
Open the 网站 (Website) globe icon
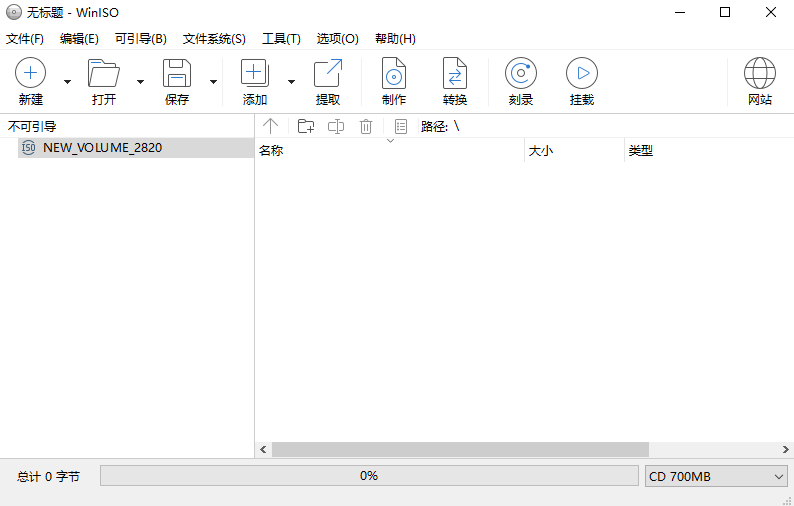click(760, 73)
